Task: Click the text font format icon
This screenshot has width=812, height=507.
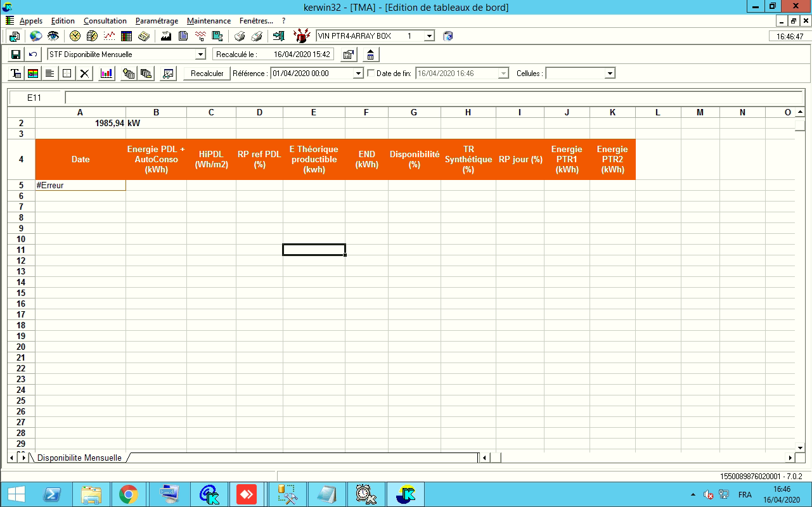Action: tap(16, 74)
